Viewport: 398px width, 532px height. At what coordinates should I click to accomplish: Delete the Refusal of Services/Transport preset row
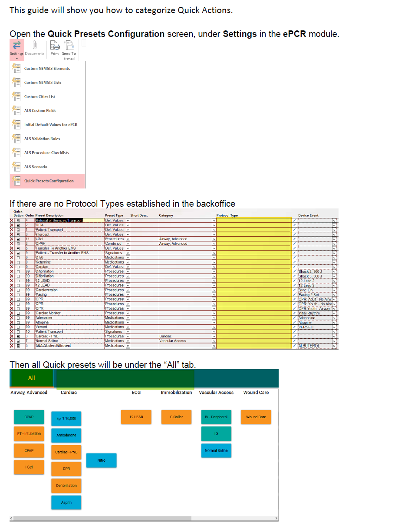point(12,221)
